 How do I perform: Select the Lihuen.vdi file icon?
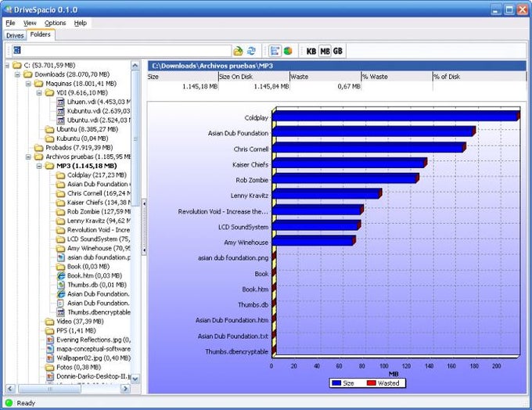[x=61, y=102]
